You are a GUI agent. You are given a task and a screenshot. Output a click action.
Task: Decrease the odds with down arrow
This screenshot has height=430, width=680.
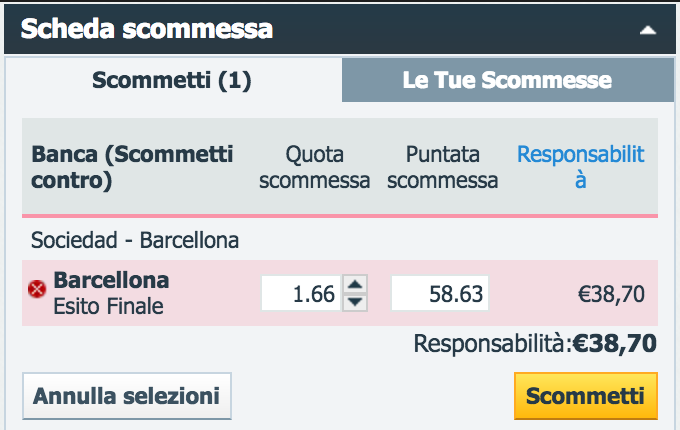(x=355, y=302)
